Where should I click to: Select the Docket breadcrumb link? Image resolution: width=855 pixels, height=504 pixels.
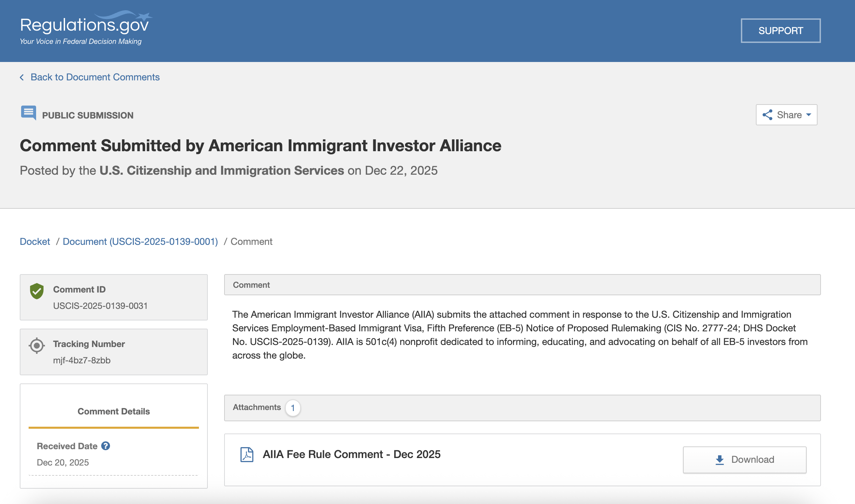(x=35, y=241)
